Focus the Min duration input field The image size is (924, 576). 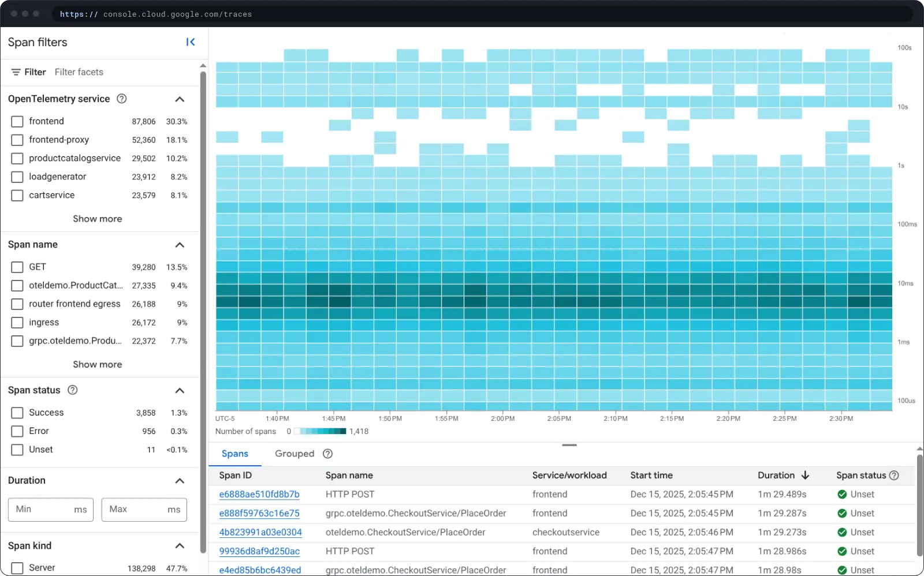[x=51, y=510]
